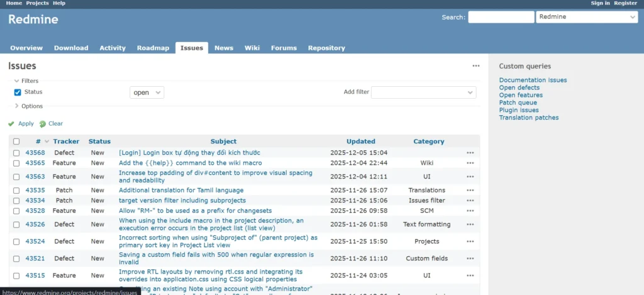Open the Documentation issues custom query
This screenshot has width=644, height=295.
(x=533, y=80)
